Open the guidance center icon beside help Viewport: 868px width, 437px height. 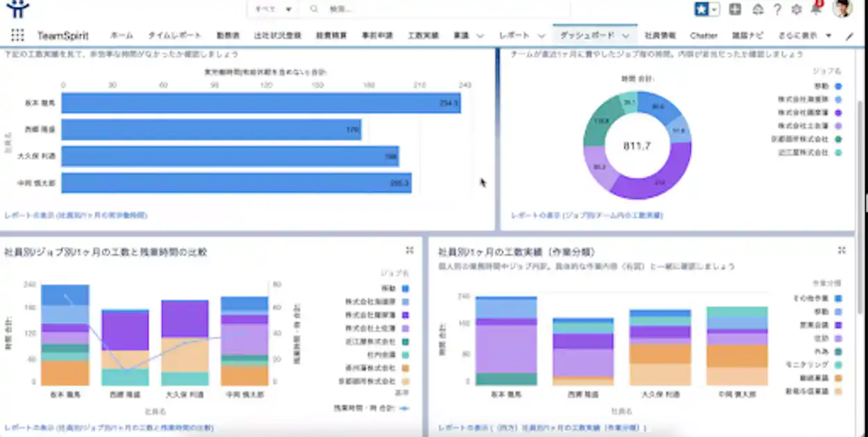[758, 10]
